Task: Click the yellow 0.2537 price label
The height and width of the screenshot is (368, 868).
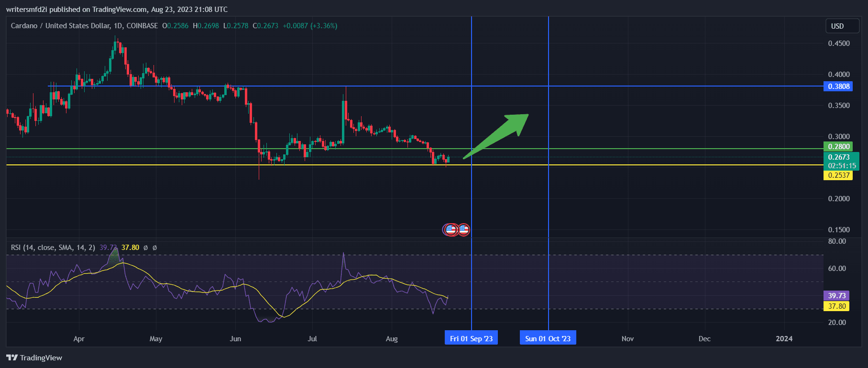Action: pyautogui.click(x=838, y=175)
